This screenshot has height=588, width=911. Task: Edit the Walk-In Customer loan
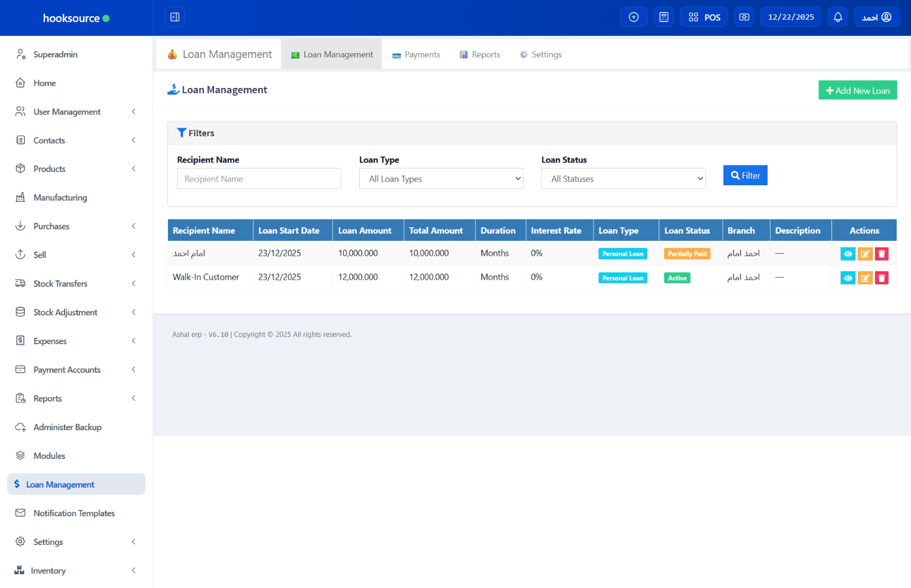865,278
